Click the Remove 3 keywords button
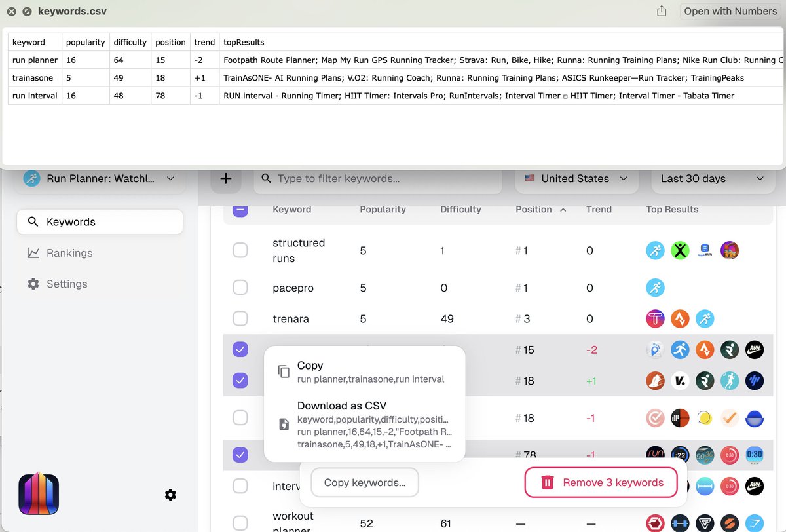Image resolution: width=786 pixels, height=532 pixels. (600, 482)
